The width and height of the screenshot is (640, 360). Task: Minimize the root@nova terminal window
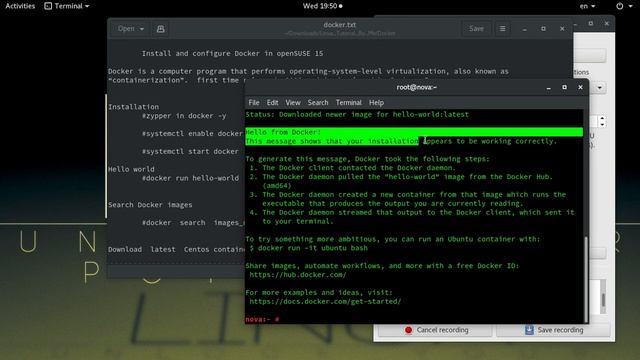click(x=549, y=87)
